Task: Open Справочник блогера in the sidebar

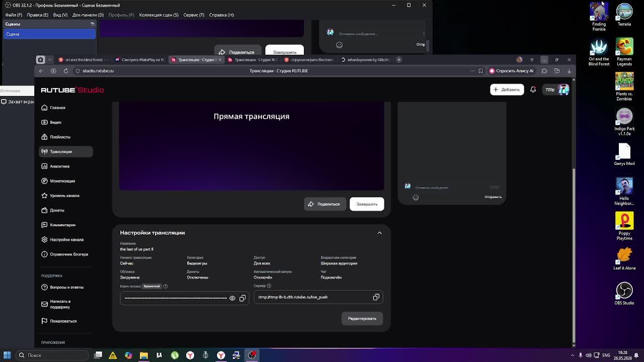Action: pos(65,254)
